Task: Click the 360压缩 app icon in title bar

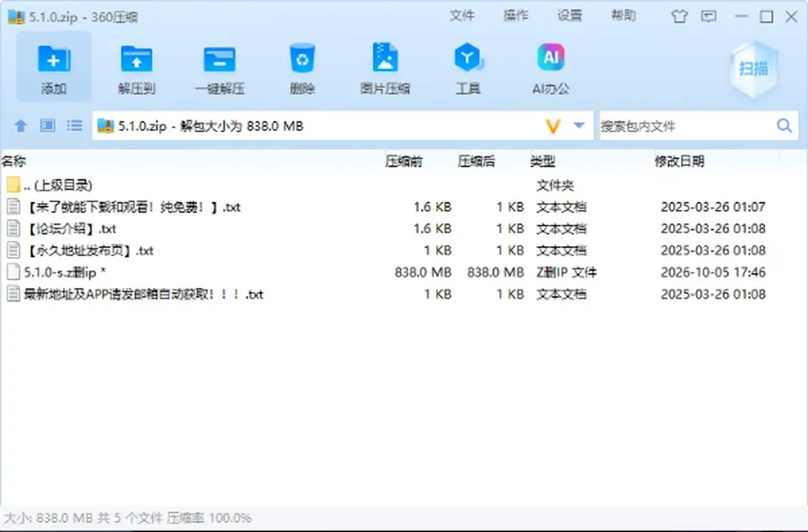Action: click(x=16, y=17)
